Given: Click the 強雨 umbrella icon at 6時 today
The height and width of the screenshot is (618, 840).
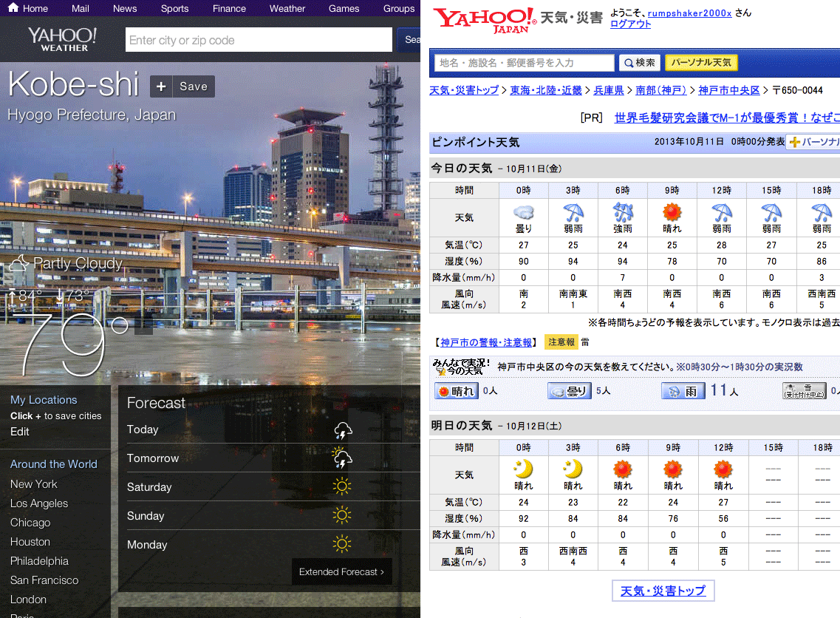Looking at the screenshot, I should tap(623, 212).
